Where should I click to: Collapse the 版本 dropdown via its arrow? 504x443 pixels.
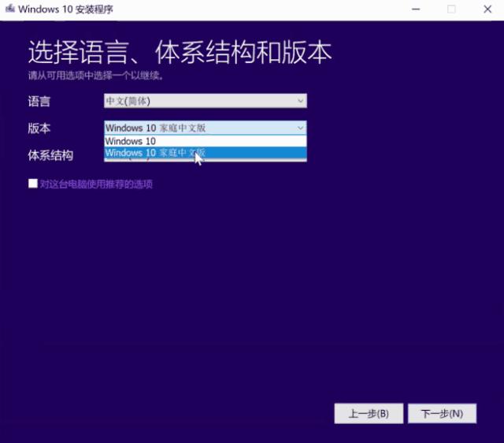point(300,128)
